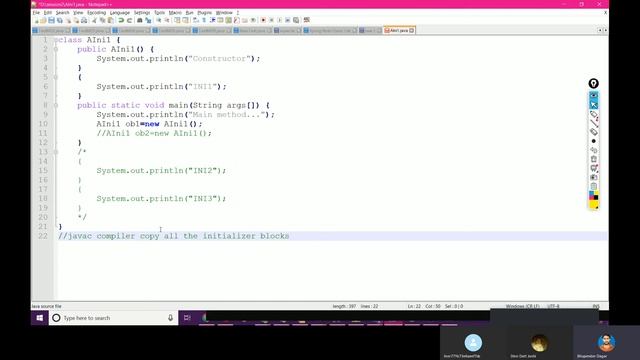The width and height of the screenshot is (640, 360).
Task: Toggle synchronize horizontal scrolling icon
Action: [185, 20]
